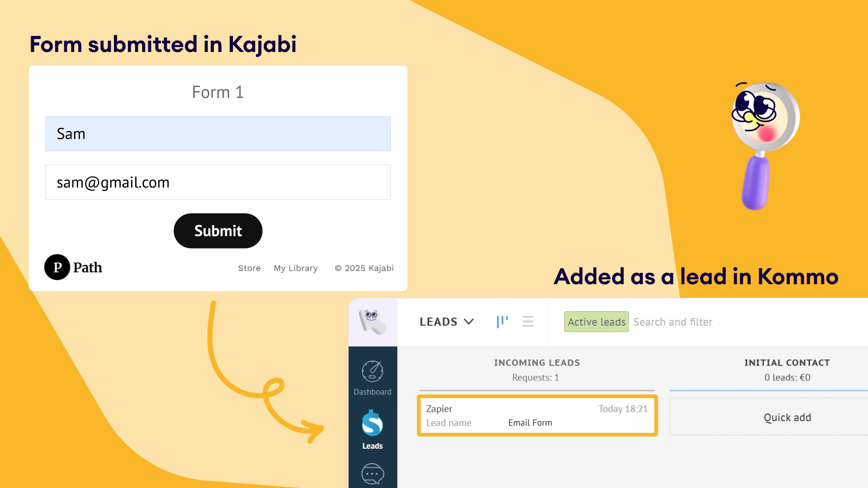
Task: Select the INITIAL CONTACT column header
Action: click(787, 363)
